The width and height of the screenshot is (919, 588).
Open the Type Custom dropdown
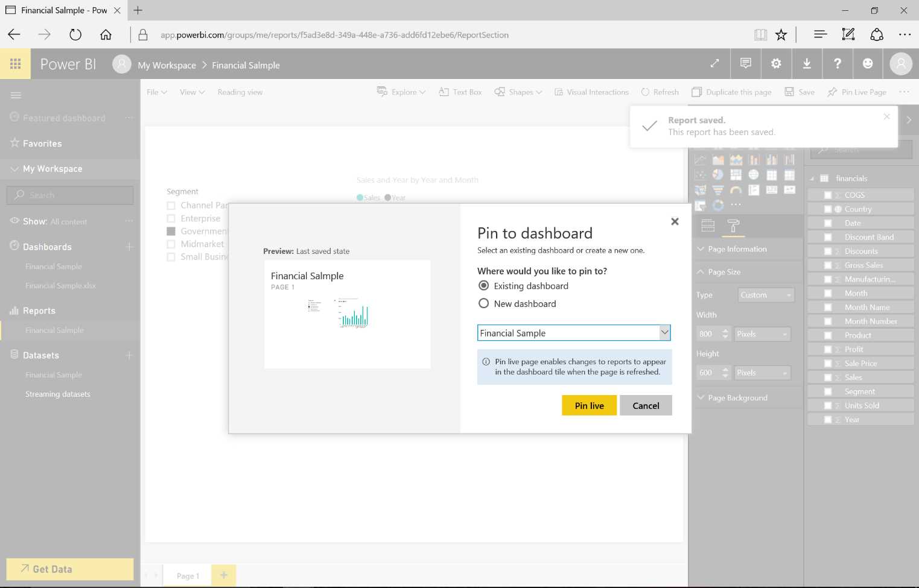(x=766, y=295)
